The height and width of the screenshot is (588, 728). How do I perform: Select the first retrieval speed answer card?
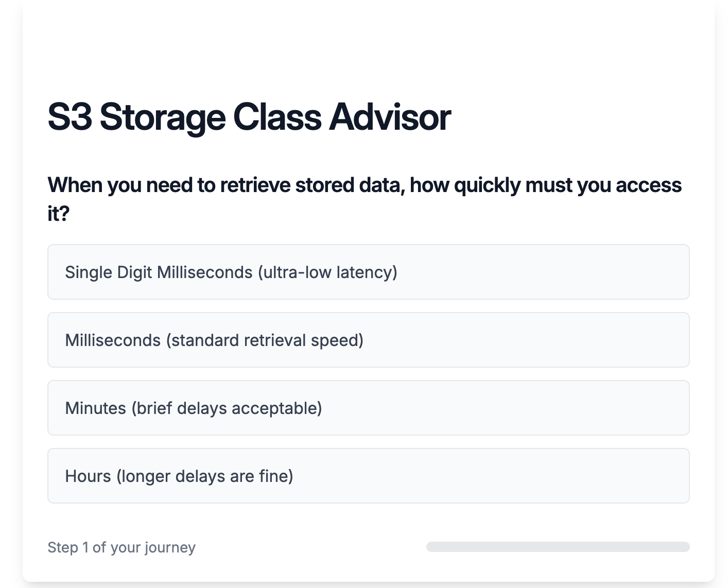[369, 272]
